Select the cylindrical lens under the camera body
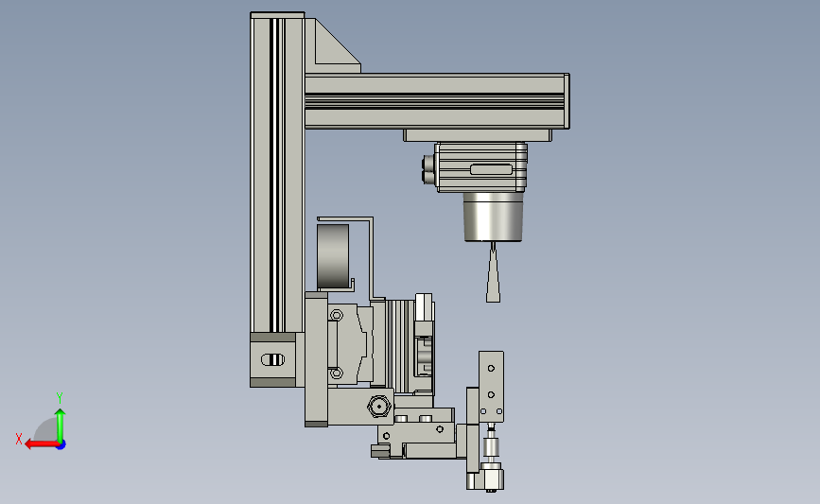This screenshot has width=820, height=504. point(493,217)
